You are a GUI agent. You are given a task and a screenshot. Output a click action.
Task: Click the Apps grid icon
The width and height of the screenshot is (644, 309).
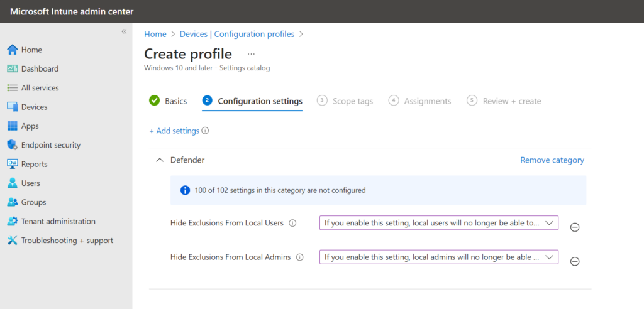[13, 126]
